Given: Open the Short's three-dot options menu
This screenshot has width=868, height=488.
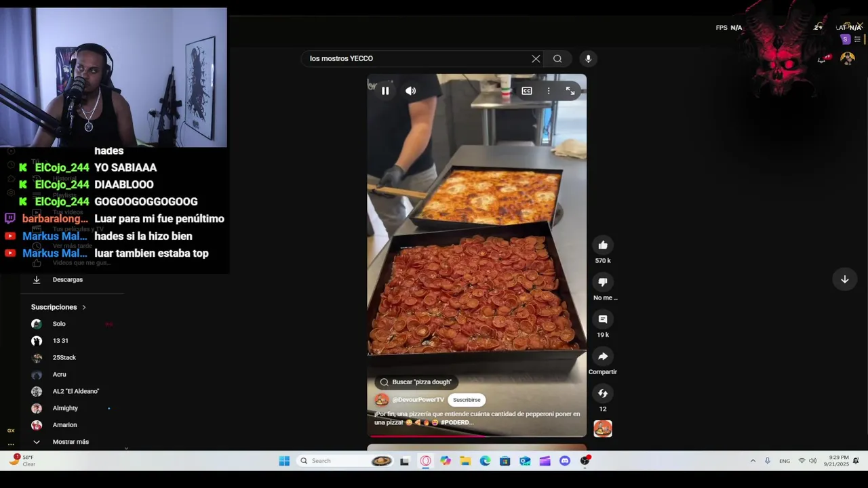Looking at the screenshot, I should pos(549,91).
